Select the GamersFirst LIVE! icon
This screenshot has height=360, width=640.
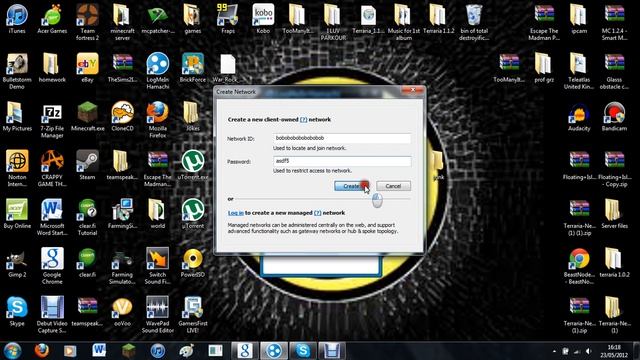pyautogui.click(x=193, y=315)
